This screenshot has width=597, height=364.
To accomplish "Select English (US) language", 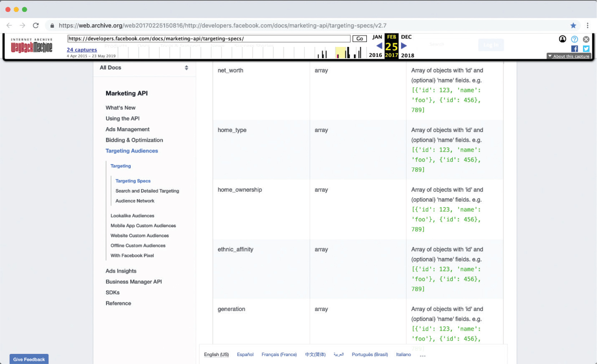I will (216, 355).
